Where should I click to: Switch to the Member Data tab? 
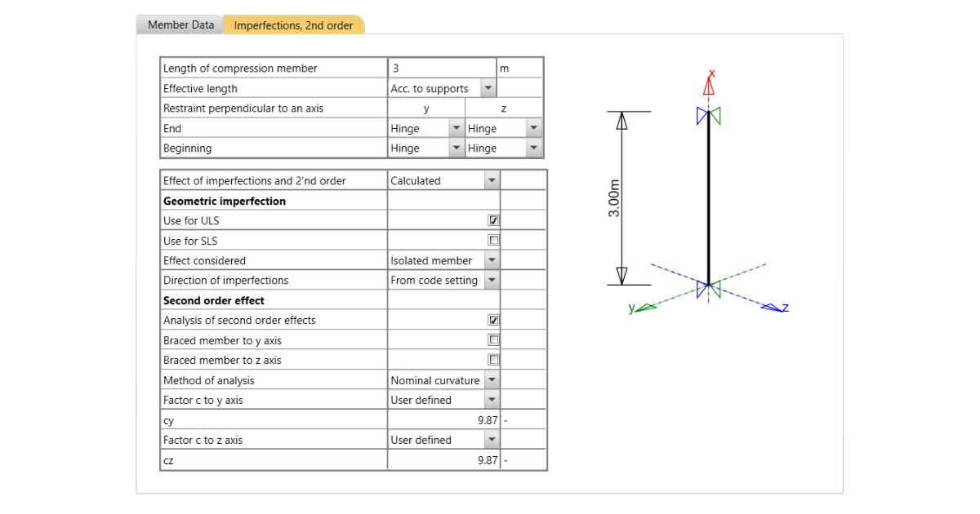coord(179,24)
